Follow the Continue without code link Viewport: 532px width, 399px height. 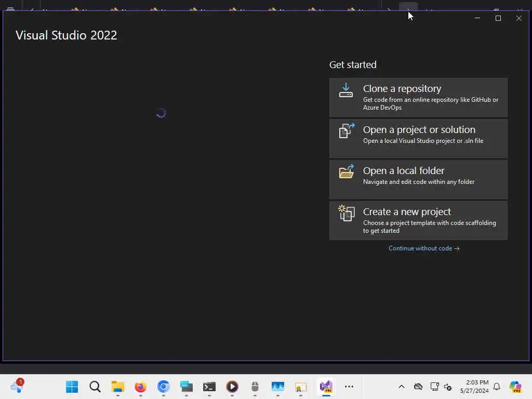[x=424, y=248]
